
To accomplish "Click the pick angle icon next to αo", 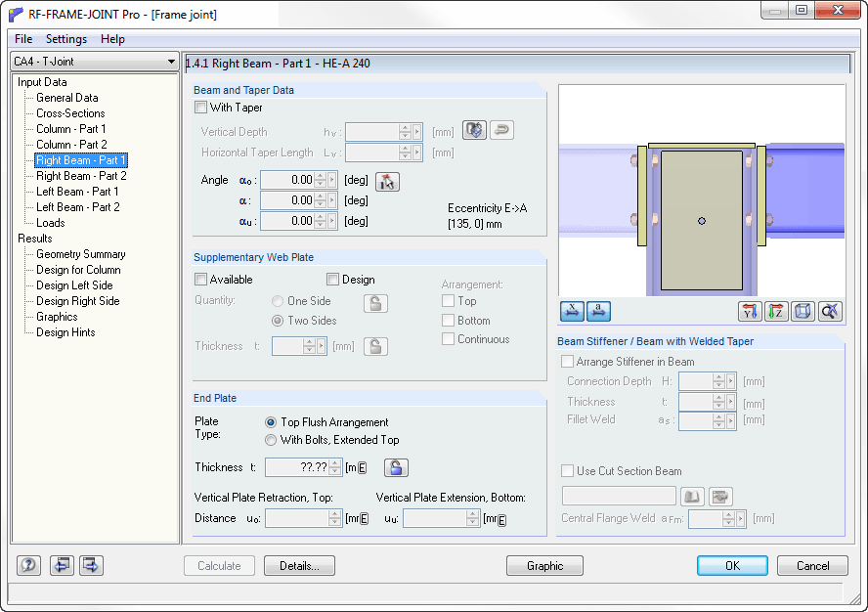I will coord(387,182).
